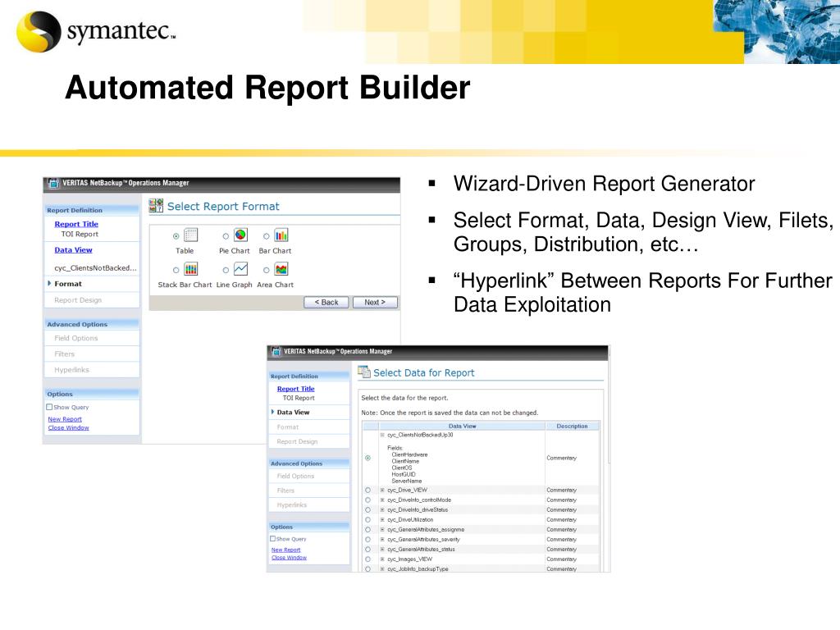Choose the cyc_Images_VIEW radio button
Viewport: 840px width, 630px height.
click(367, 559)
